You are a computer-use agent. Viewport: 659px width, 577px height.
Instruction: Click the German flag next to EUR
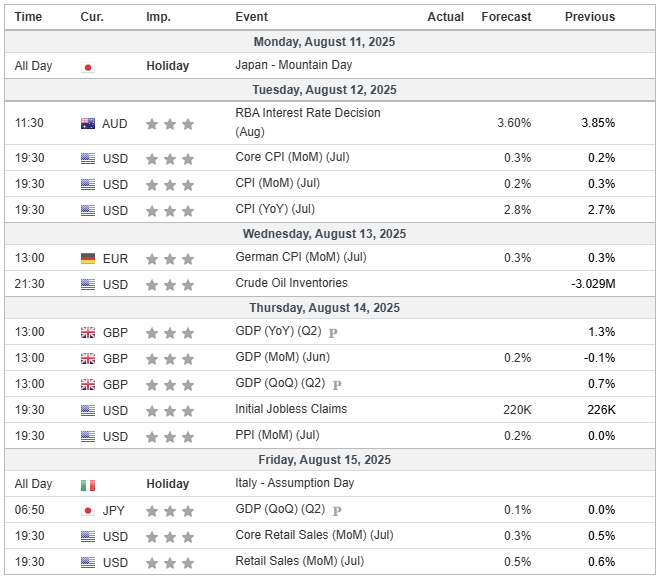pyautogui.click(x=88, y=259)
